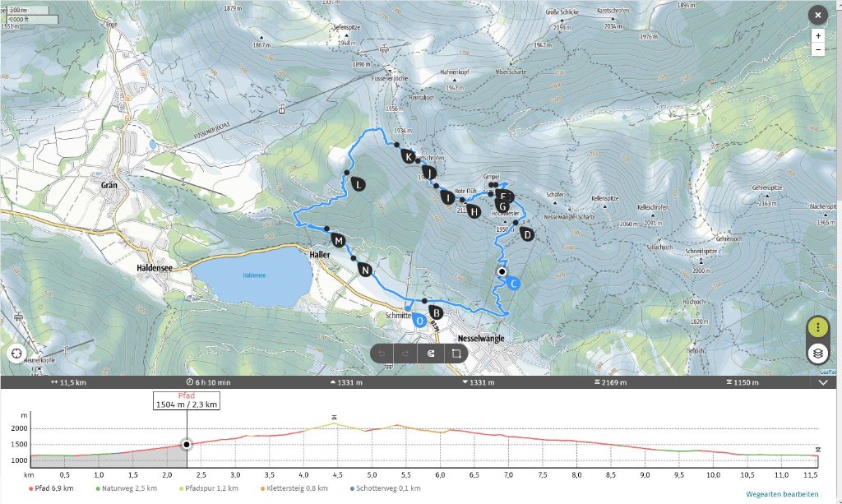Click waypoint marker N near Haller
This screenshot has width=842, height=504.
(x=365, y=270)
